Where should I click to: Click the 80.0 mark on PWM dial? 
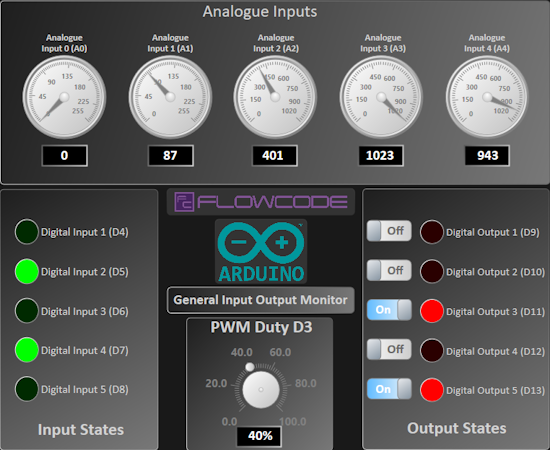306,384
